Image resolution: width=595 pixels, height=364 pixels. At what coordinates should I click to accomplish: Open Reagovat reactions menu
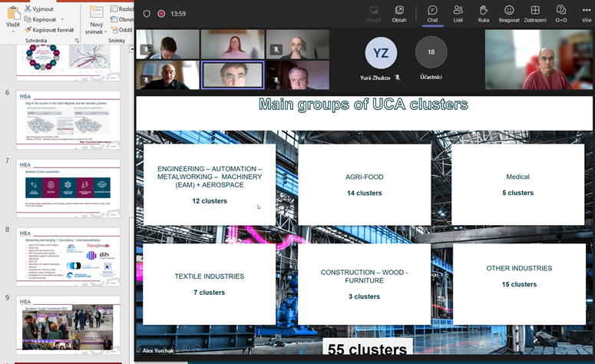point(509,14)
